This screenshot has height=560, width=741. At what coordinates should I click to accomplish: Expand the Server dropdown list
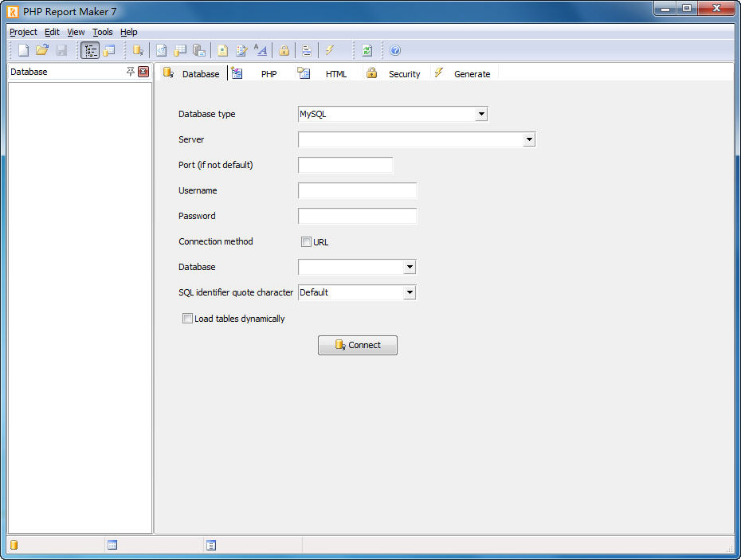[529, 139]
